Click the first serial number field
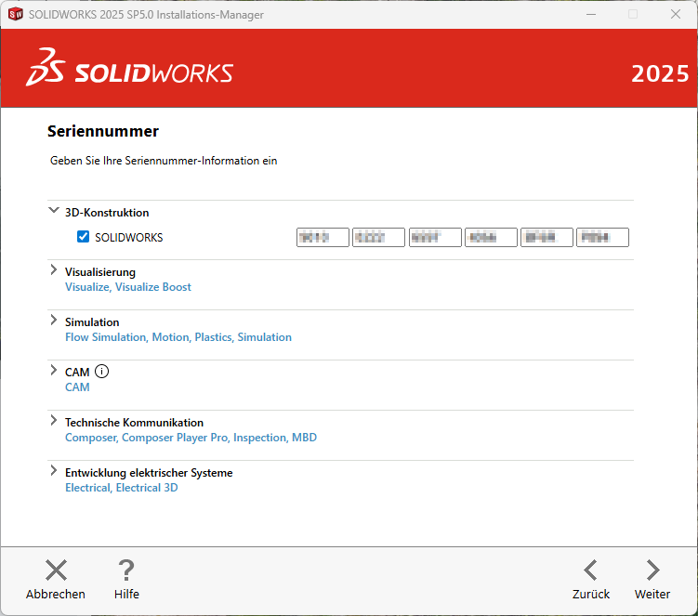698x616 pixels. click(x=323, y=238)
